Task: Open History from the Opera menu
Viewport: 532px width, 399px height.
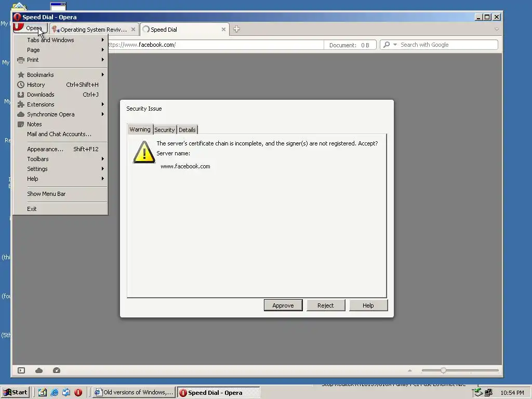Action: [60, 85]
